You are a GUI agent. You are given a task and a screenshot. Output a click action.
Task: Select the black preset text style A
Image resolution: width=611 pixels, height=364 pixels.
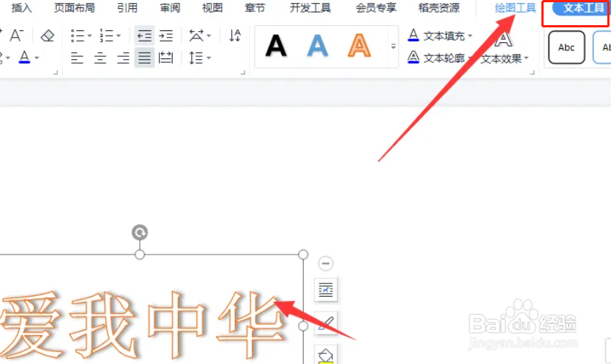pos(276,46)
